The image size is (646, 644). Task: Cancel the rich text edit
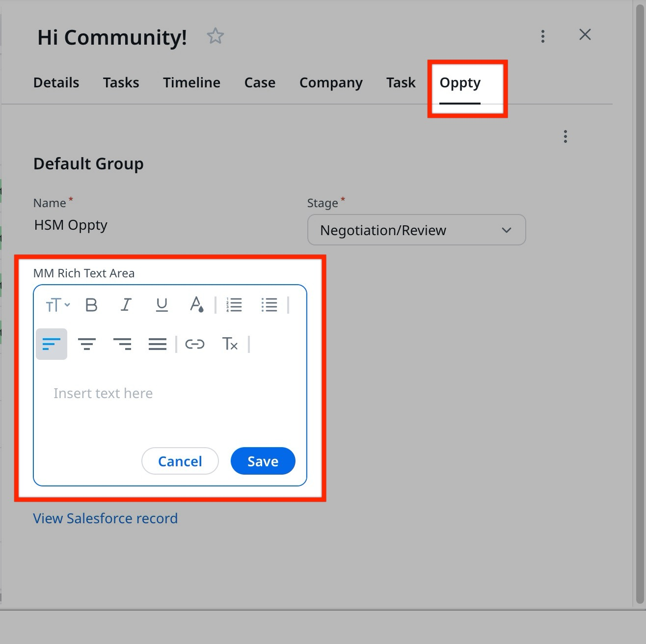point(180,461)
